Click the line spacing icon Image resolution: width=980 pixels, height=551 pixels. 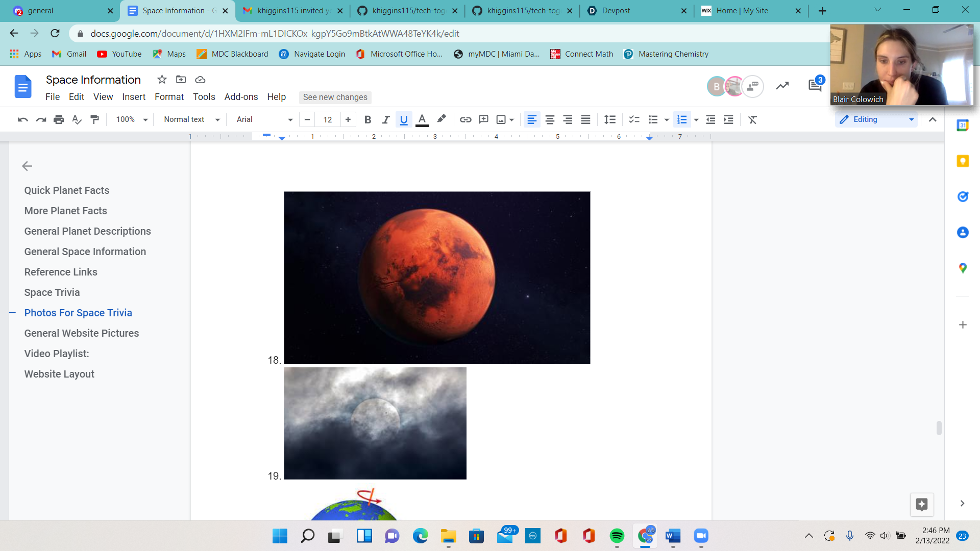(609, 119)
